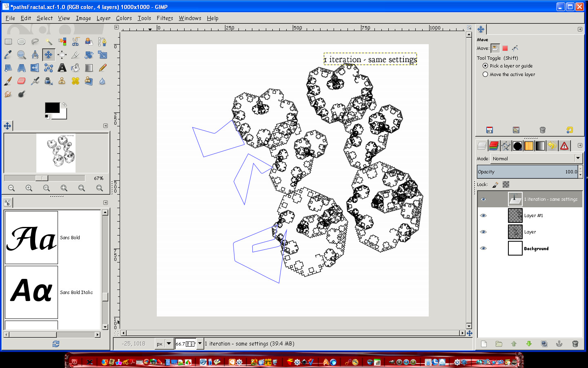
Task: Hide the '1 iteration - same settings' layer
Action: click(x=483, y=199)
